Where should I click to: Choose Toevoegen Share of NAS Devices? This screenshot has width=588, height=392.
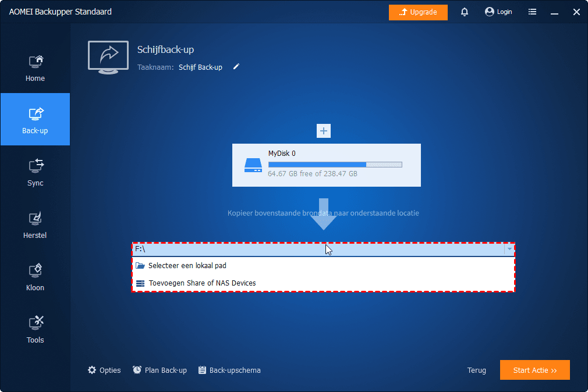(323, 283)
